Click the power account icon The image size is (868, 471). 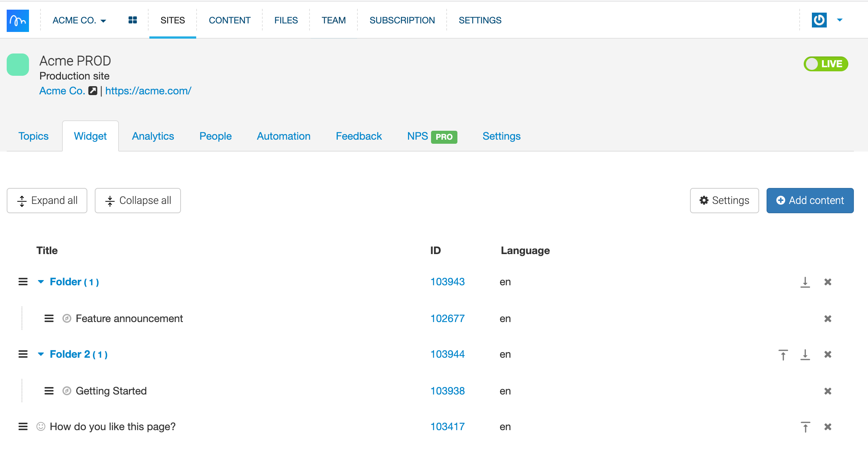click(819, 20)
